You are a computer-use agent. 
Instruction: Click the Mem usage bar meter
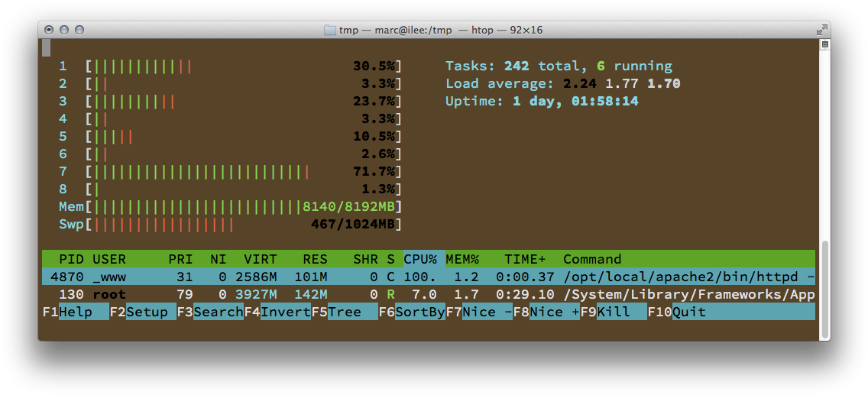click(x=229, y=206)
